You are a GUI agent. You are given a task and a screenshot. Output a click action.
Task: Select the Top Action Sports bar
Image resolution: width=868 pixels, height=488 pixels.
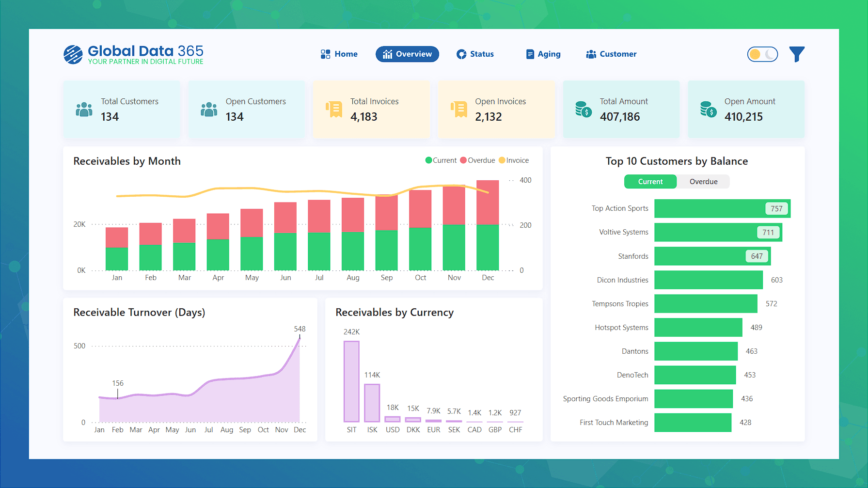click(x=723, y=208)
